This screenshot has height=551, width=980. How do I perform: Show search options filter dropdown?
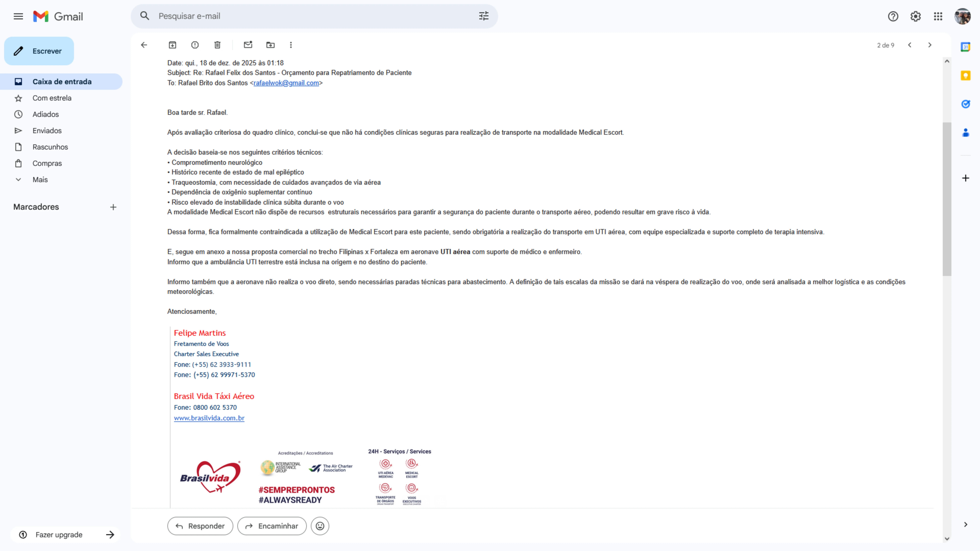484,16
